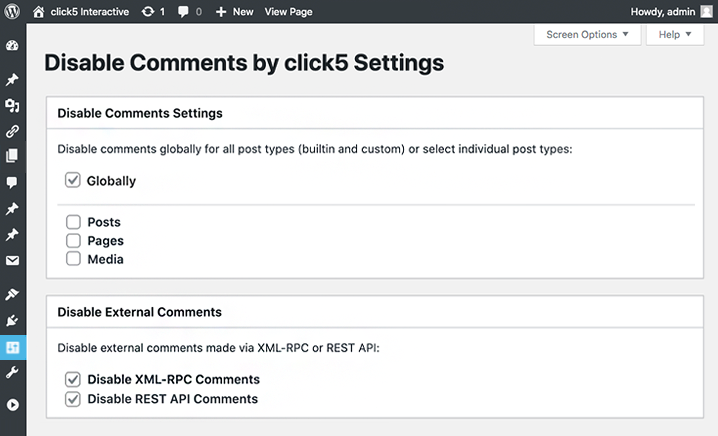Open the Pages icon in sidebar

click(12, 156)
